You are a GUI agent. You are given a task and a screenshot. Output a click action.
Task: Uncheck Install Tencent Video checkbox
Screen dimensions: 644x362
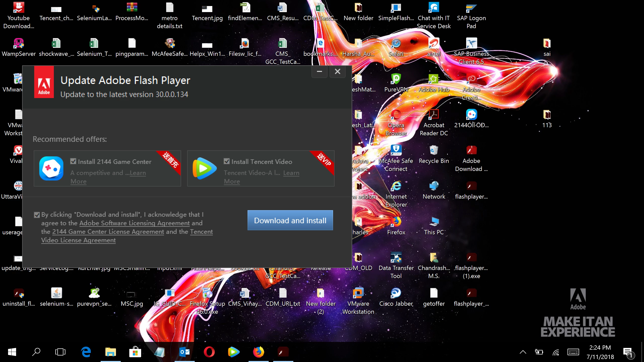227,161
